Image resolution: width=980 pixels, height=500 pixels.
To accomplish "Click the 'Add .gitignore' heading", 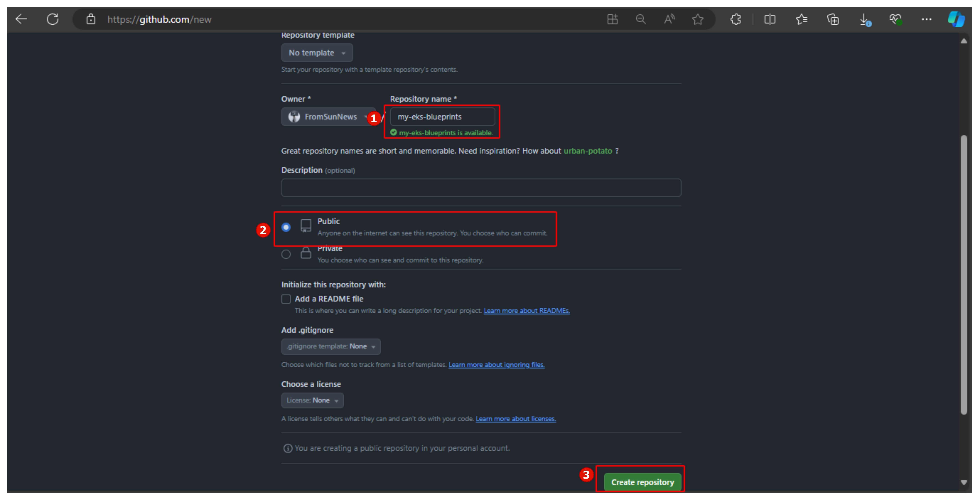I will point(307,330).
